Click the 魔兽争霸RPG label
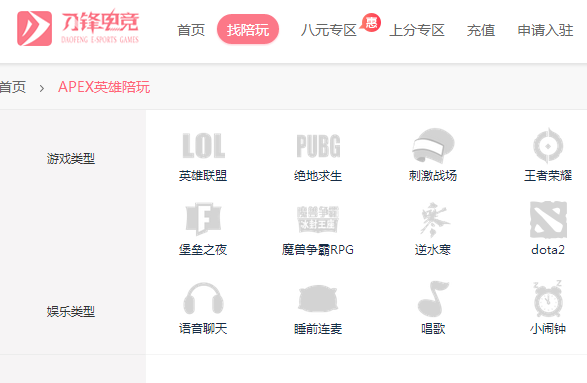587x383 pixels. (x=318, y=249)
